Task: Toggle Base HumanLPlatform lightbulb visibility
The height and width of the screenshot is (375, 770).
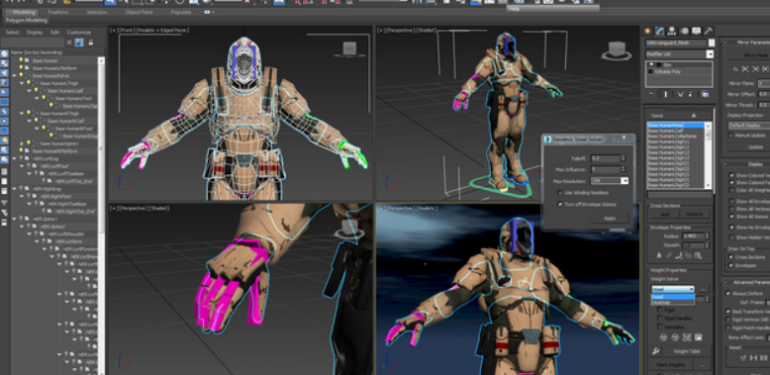Action: pyautogui.click(x=21, y=68)
